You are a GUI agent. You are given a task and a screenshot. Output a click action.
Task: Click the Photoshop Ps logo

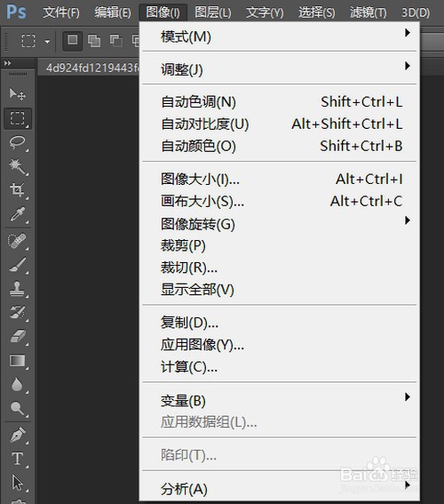[x=16, y=12]
